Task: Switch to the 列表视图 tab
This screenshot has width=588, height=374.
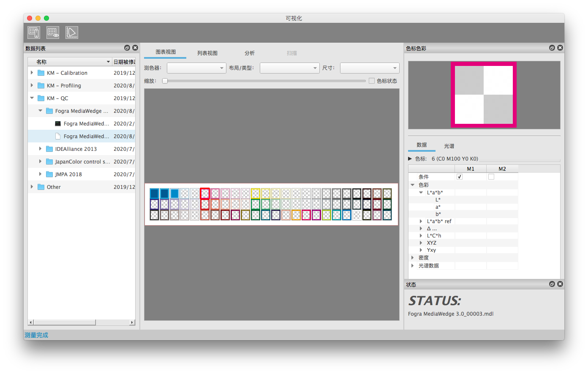Action: tap(207, 53)
